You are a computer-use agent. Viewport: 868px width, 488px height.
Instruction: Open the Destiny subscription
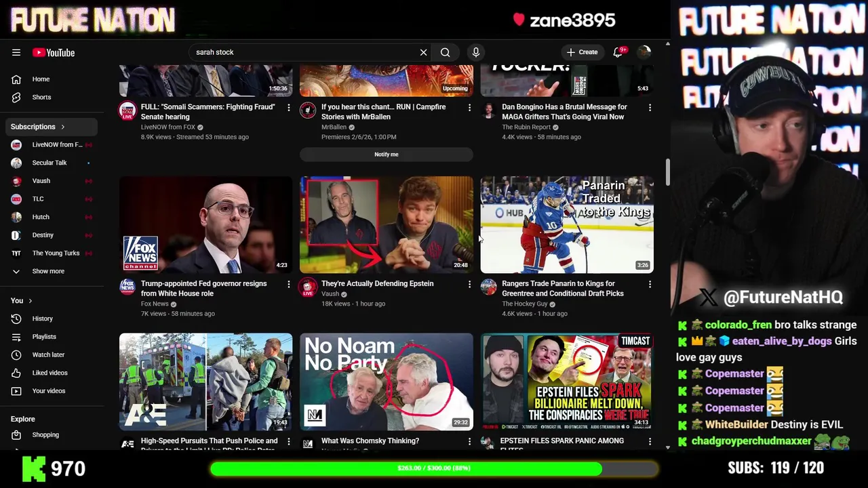pos(52,235)
